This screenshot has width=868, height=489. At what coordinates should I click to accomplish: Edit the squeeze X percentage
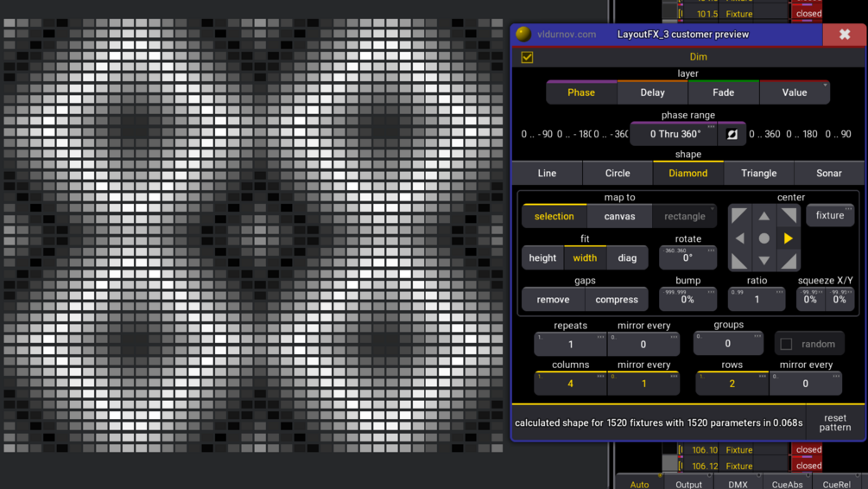click(810, 300)
